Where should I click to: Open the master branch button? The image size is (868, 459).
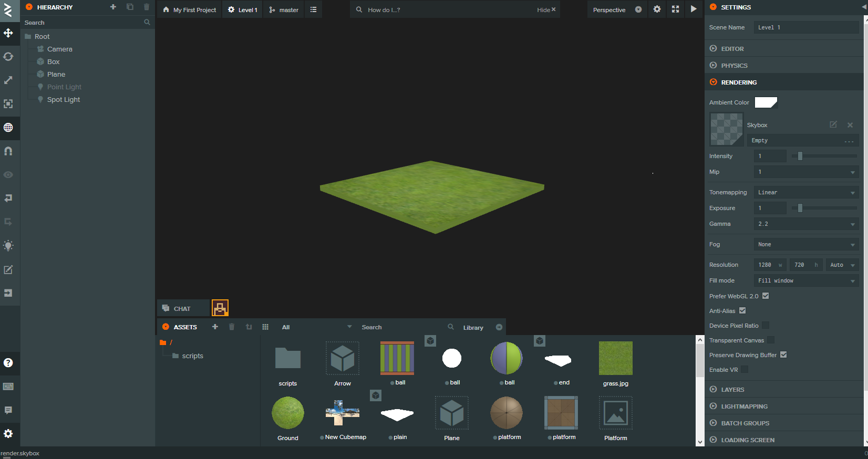(x=284, y=9)
